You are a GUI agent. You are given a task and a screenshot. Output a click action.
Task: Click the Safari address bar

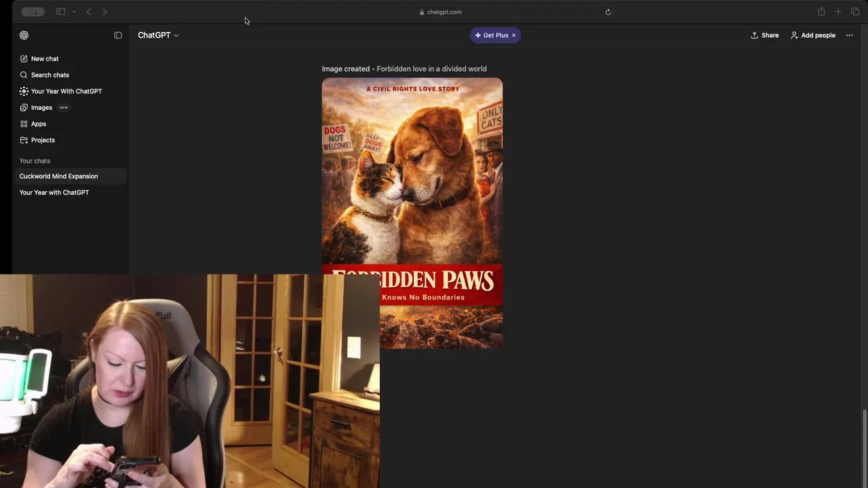click(440, 12)
